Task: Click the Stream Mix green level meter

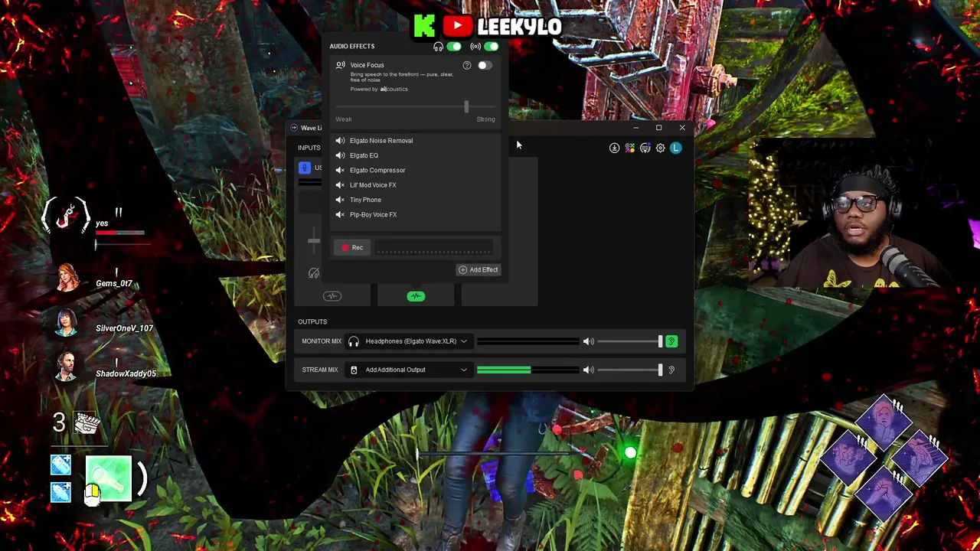Action: point(528,370)
